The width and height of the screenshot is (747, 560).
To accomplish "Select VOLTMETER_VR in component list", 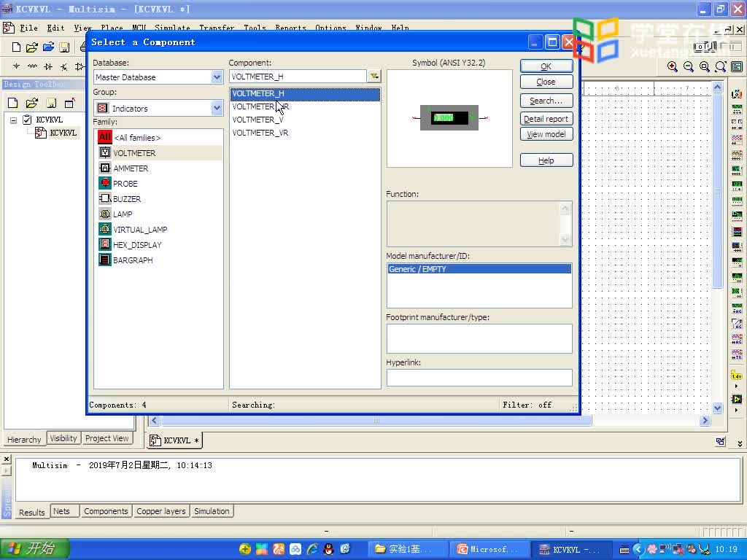I will [x=260, y=133].
